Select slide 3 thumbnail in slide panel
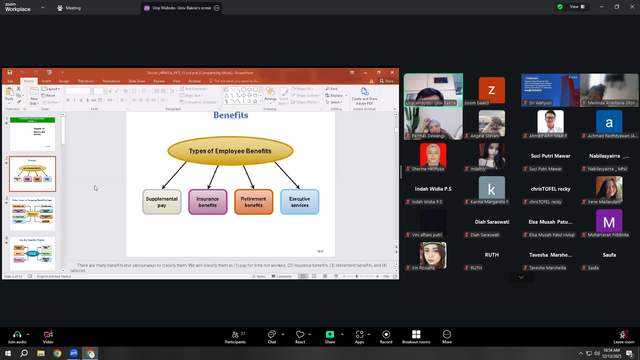 click(x=32, y=213)
